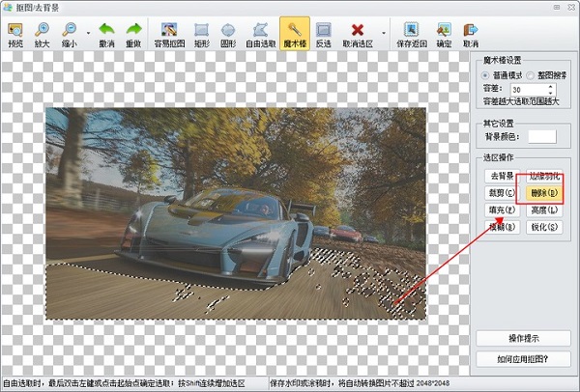
Task: Undo with the 撤消 green arrow icon
Action: click(x=105, y=34)
